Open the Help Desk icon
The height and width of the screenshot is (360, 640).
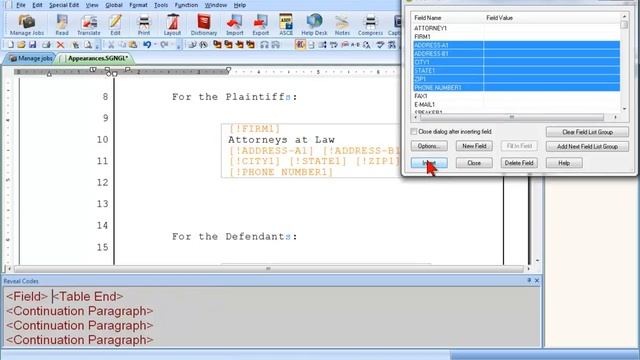pyautogui.click(x=314, y=24)
